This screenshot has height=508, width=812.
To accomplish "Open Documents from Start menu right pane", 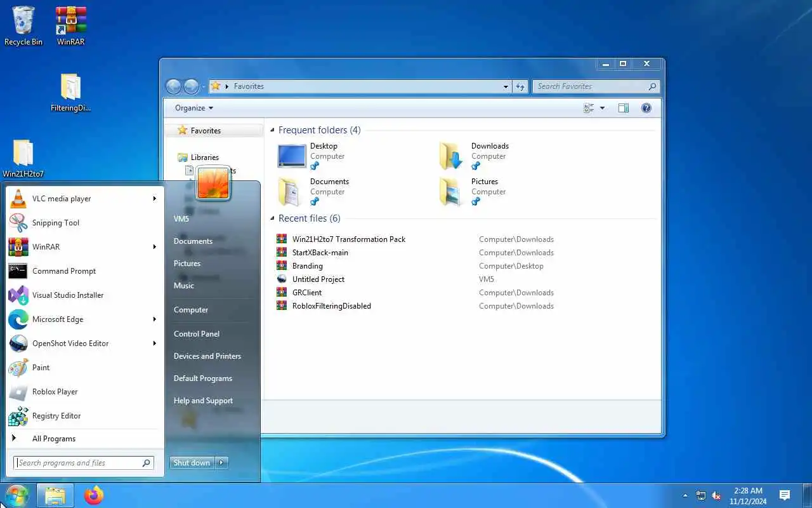I will (193, 241).
